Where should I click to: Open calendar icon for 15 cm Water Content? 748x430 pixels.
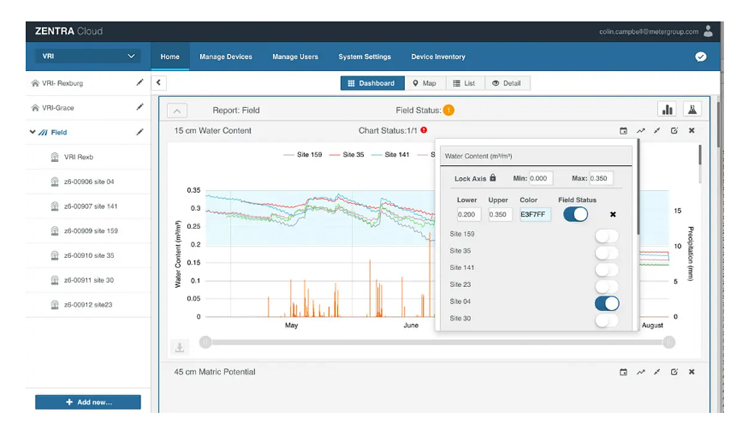(x=623, y=131)
